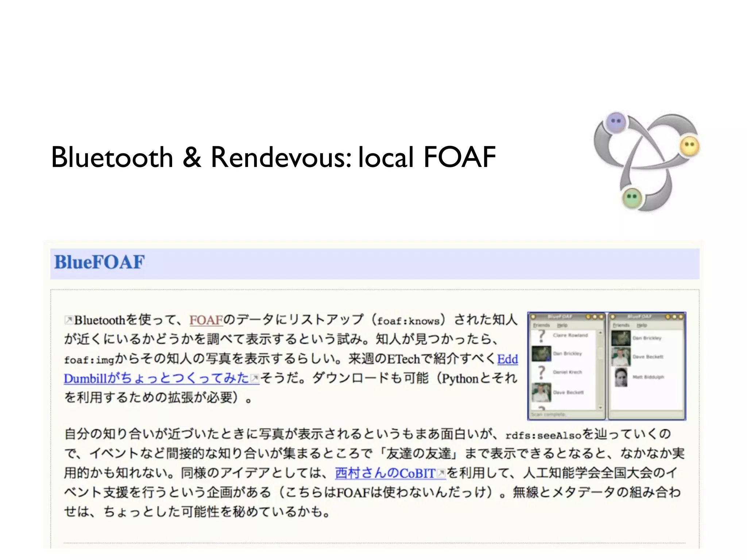
Task: Click scroll-up arrow in left BlueFOAF window
Action: click(x=600, y=333)
